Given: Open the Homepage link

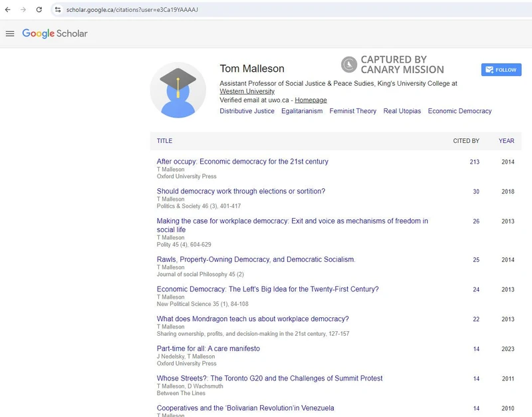Looking at the screenshot, I should tap(311, 100).
